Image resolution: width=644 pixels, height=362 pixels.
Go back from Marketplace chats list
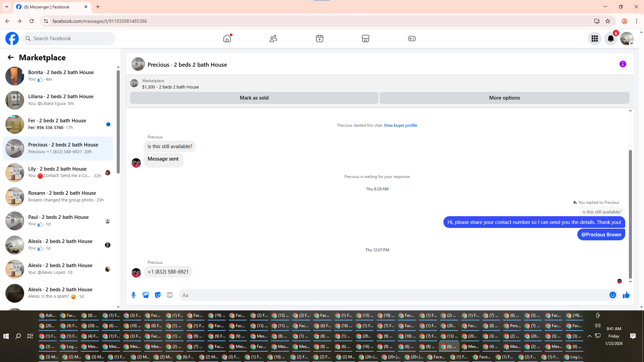(11, 57)
